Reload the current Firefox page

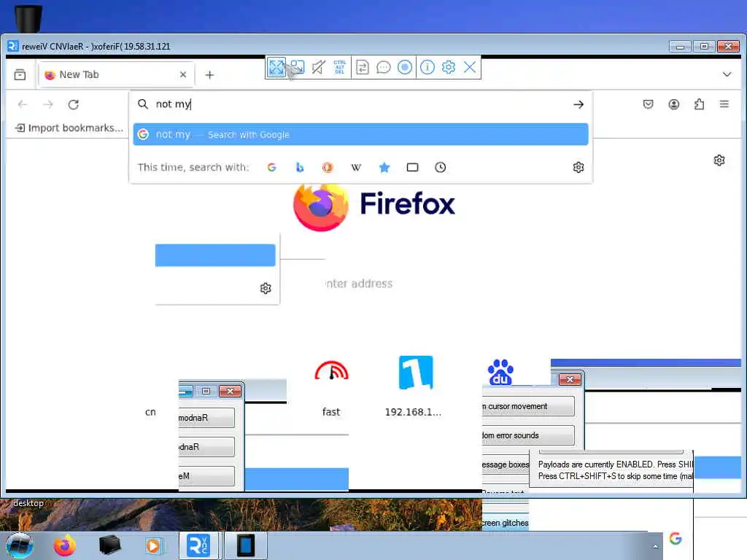(x=73, y=104)
